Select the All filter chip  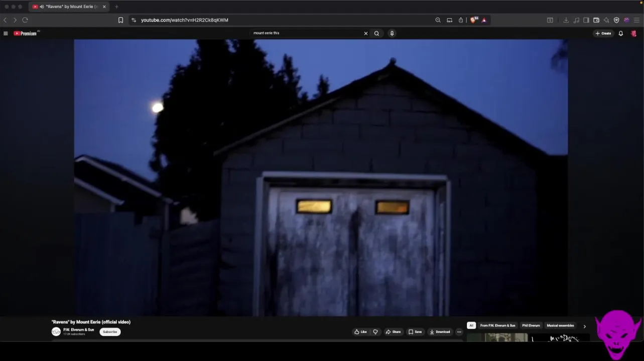(471, 325)
